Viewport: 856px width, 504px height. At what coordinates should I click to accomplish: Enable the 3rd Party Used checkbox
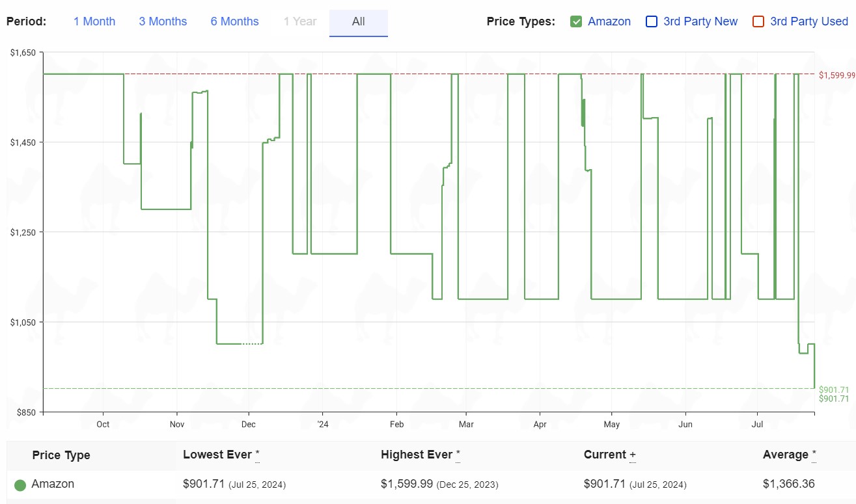tap(758, 21)
